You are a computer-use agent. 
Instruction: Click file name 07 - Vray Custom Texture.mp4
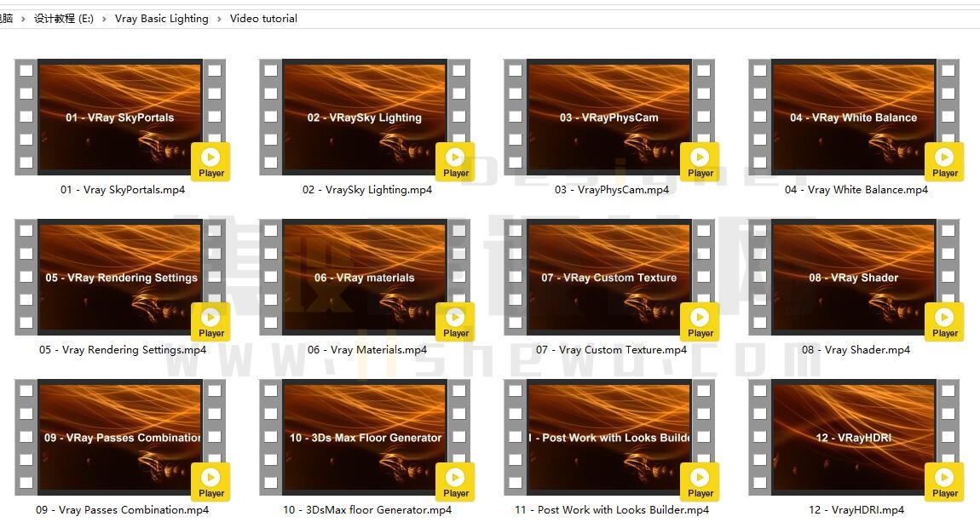pos(611,349)
